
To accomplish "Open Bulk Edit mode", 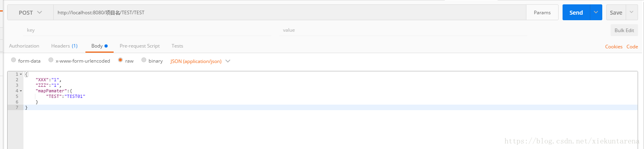I will 624,31.
